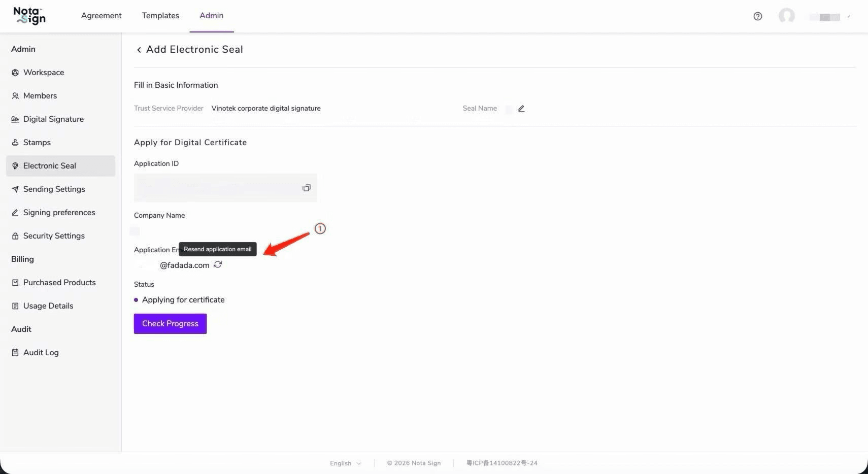Click 'Vinotek corporate digital signature' provider text

(x=266, y=109)
